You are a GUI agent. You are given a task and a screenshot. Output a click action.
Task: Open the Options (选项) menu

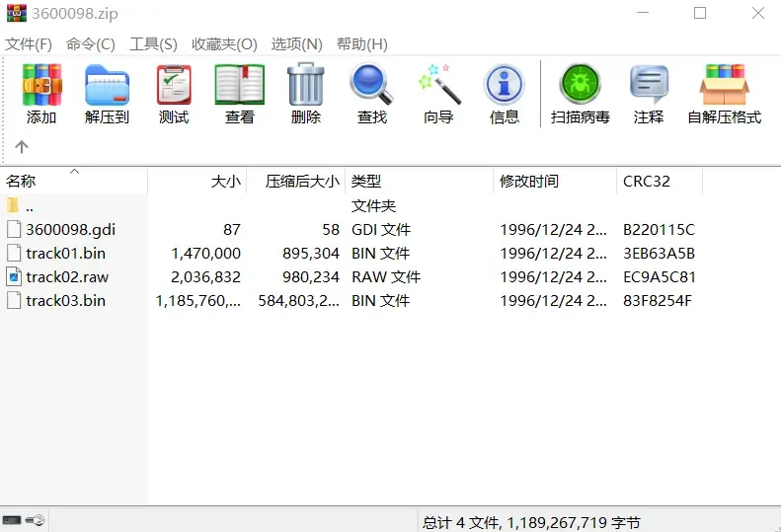click(297, 44)
